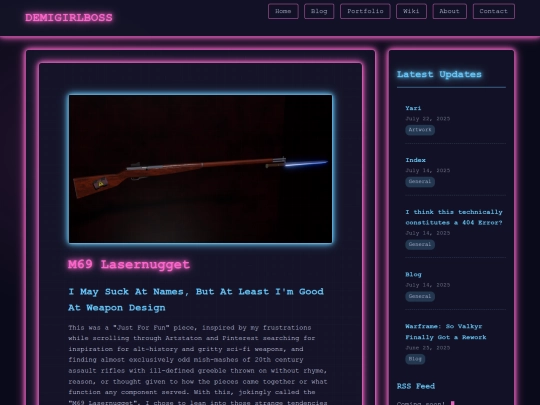Click the 'June 23, 2025' date

pos(428,348)
